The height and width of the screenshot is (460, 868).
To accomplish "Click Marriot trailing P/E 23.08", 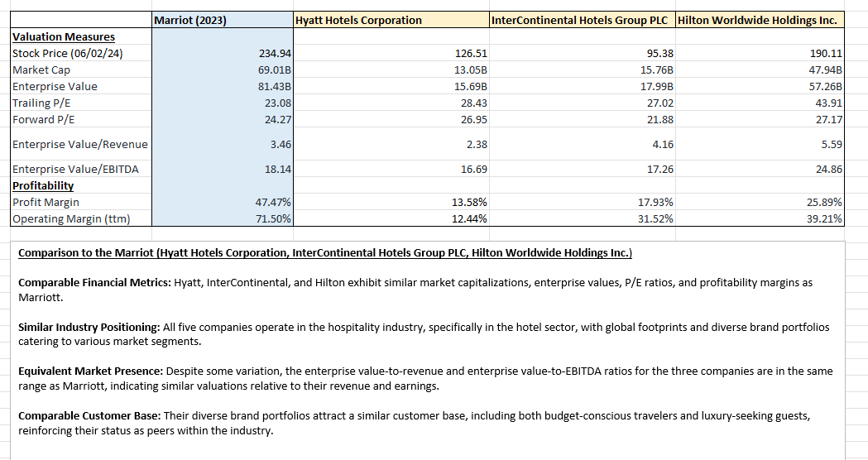I will [x=223, y=103].
